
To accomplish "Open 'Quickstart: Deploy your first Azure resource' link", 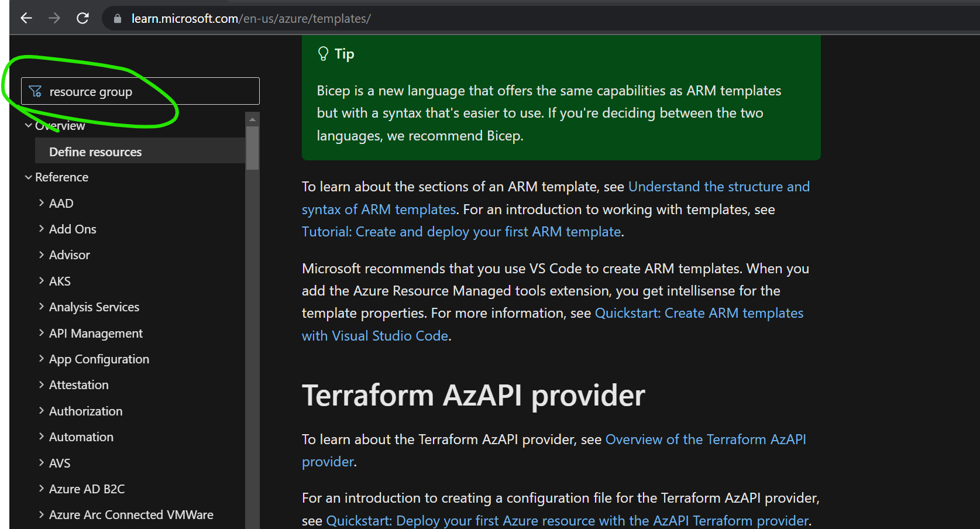I will tap(567, 520).
